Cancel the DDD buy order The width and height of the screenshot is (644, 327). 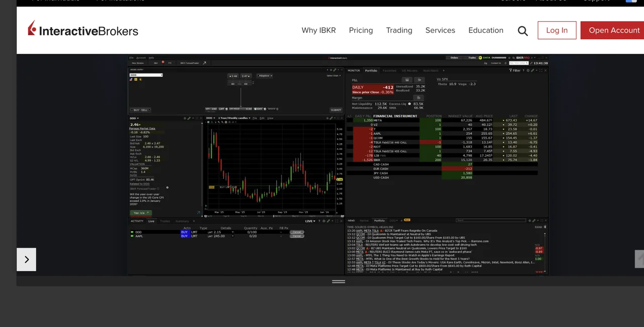click(x=297, y=232)
